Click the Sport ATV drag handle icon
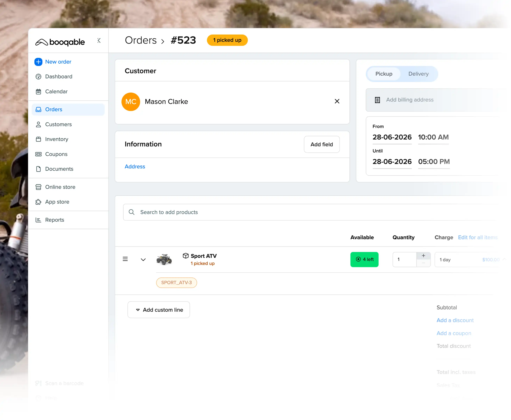Image resolution: width=511 pixels, height=420 pixels. pyautogui.click(x=125, y=259)
